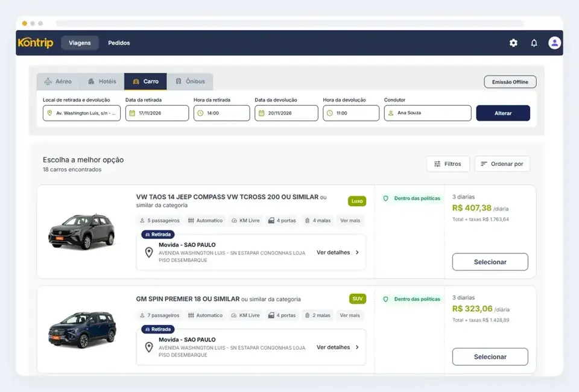579x392 pixels.
Task: Switch to Viagens menu
Action: [80, 43]
